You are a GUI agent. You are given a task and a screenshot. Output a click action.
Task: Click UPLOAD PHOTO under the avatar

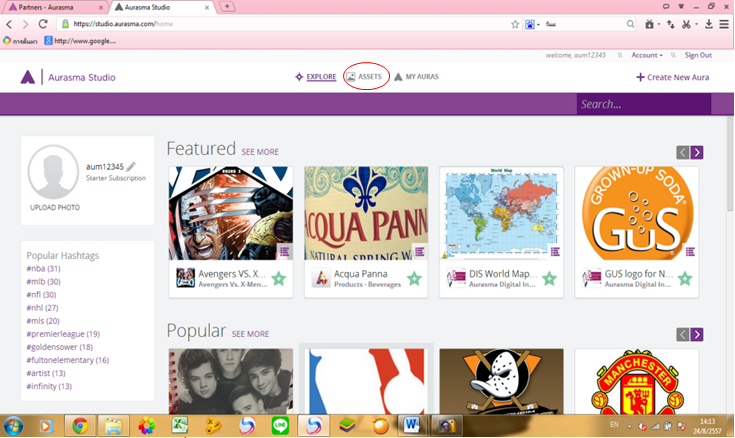tap(55, 207)
